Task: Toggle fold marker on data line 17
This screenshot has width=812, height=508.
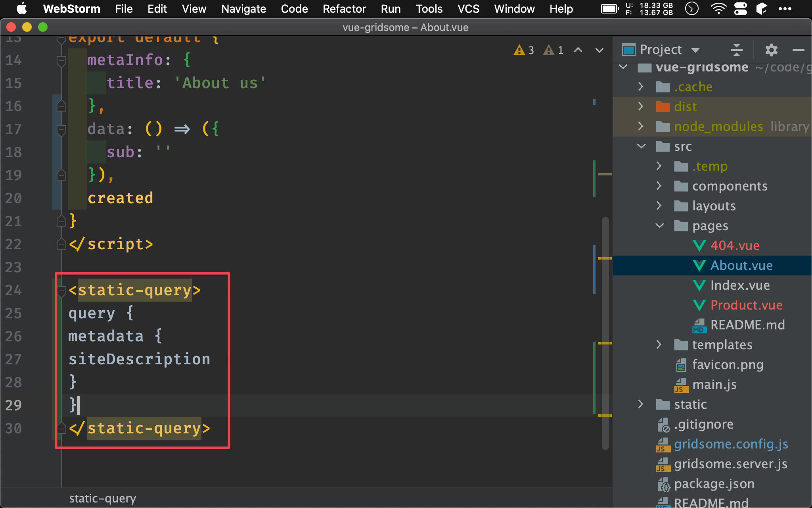Action: 61,130
